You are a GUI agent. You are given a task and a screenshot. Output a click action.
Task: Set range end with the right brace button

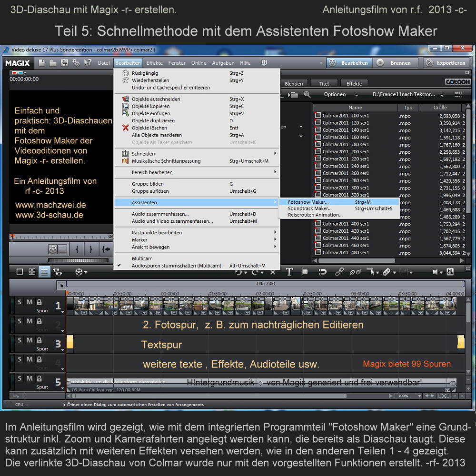91,249
